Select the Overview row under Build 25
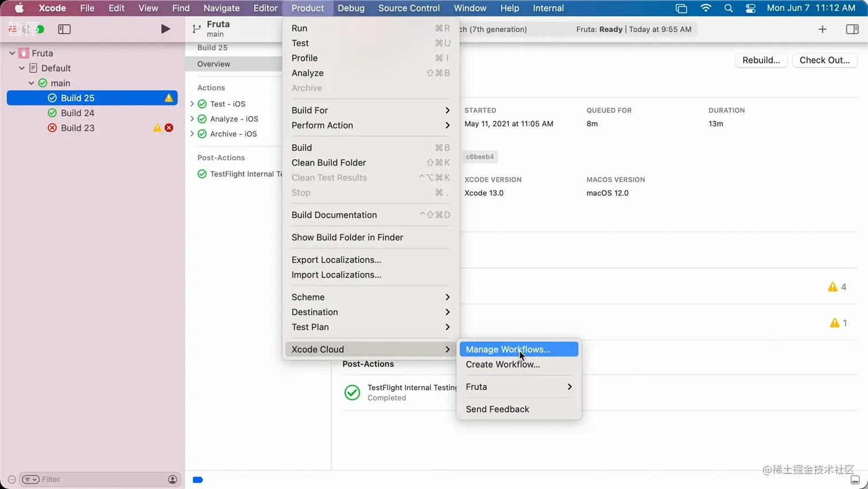868x489 pixels. (234, 64)
